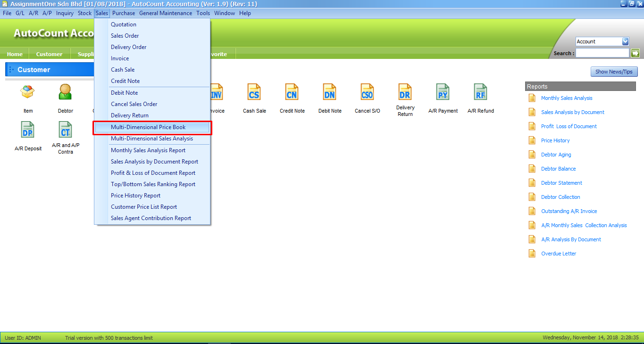
Task: Open Profit & Loss of Document Report
Action: point(152,173)
